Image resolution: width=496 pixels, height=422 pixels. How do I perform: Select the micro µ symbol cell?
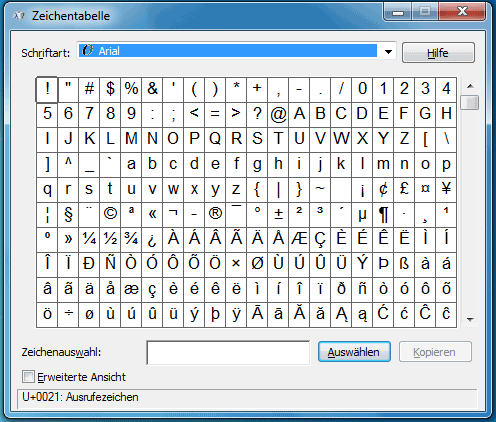362,215
